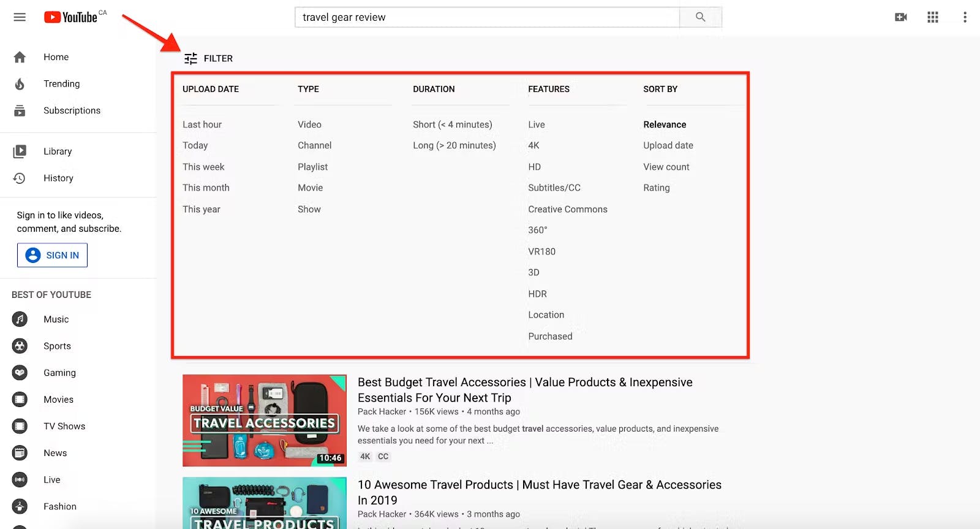Enable the VR180 feature filter
Image resolution: width=980 pixels, height=529 pixels.
[x=542, y=251]
